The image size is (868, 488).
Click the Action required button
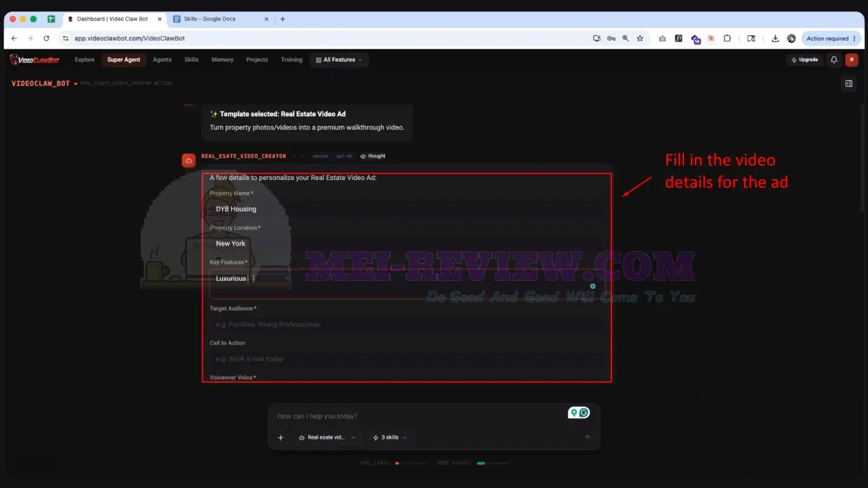pos(832,38)
